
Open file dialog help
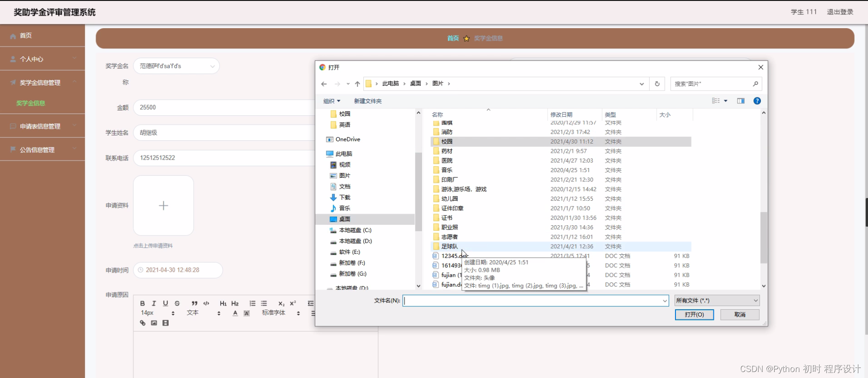pos(757,101)
